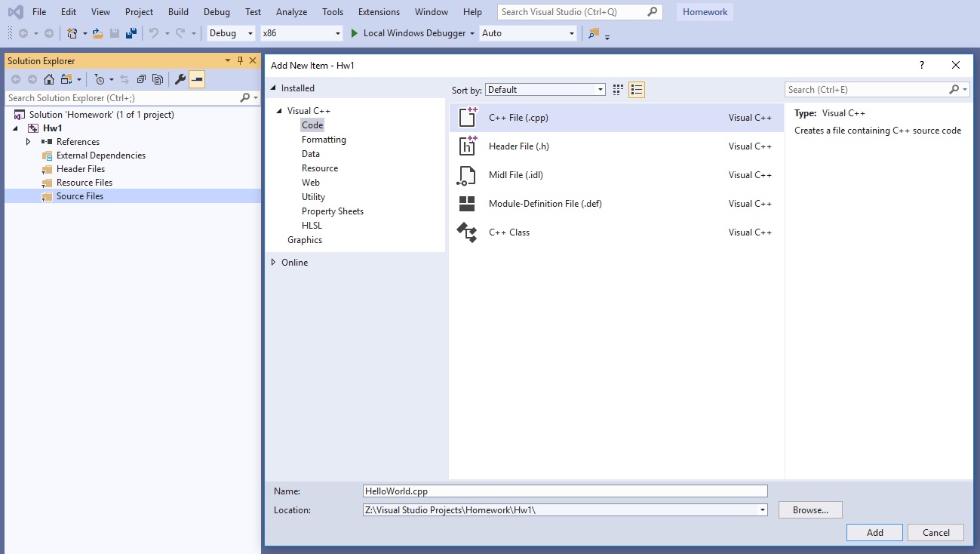Click Show All Files icon

tap(158, 79)
